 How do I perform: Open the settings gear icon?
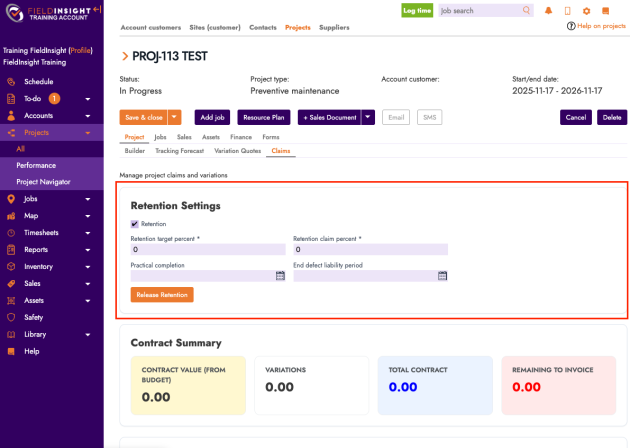586,11
